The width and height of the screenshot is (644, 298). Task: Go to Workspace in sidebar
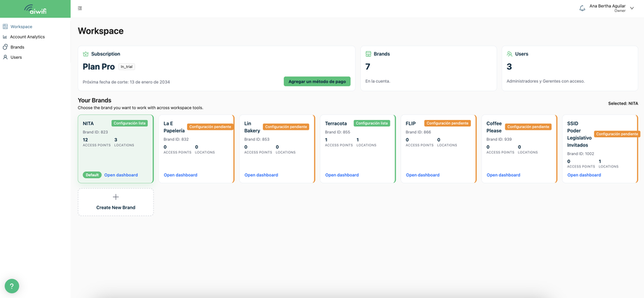pos(21,27)
